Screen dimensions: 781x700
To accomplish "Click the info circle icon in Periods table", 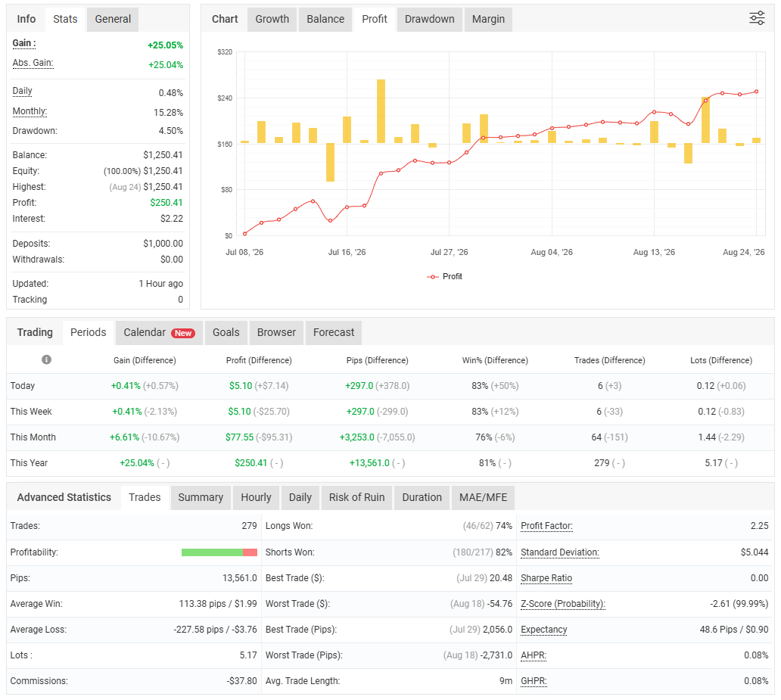I will tap(46, 359).
